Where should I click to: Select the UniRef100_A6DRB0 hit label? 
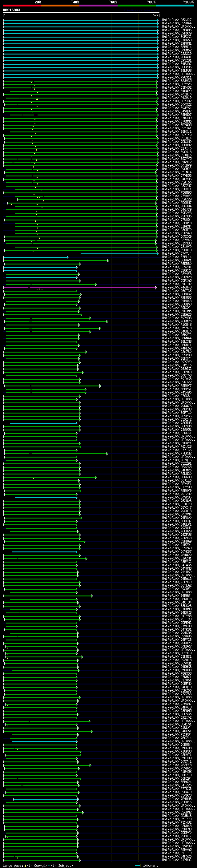177,264
